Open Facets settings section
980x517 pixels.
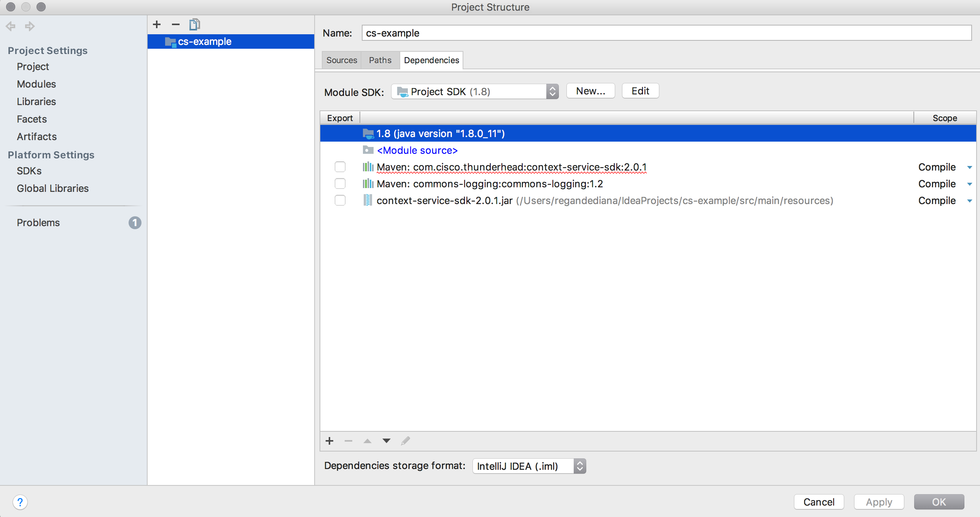click(x=32, y=119)
